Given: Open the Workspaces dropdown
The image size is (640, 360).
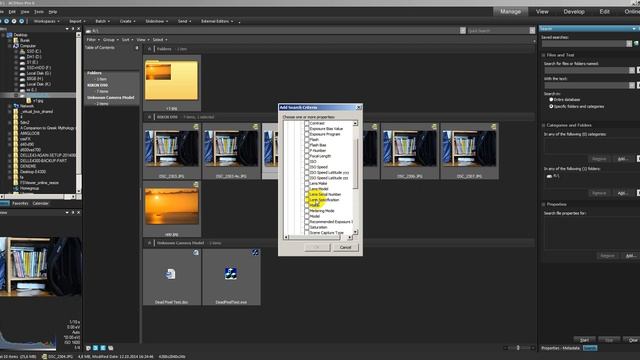Looking at the screenshot, I should point(47,21).
